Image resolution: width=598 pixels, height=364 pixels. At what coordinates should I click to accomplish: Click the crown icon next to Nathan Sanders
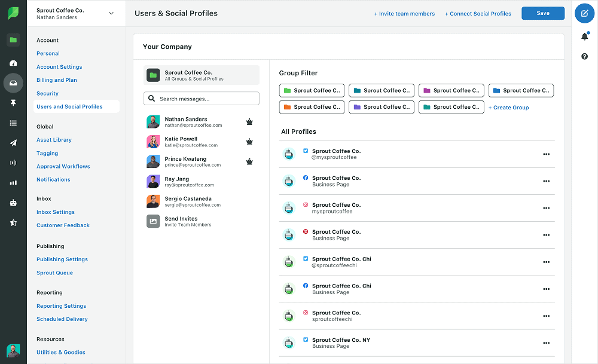249,122
